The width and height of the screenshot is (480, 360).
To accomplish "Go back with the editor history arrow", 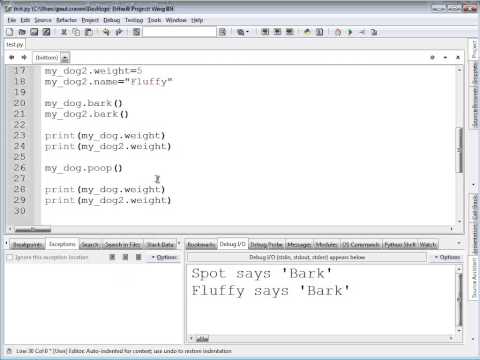I will click(x=12, y=57).
